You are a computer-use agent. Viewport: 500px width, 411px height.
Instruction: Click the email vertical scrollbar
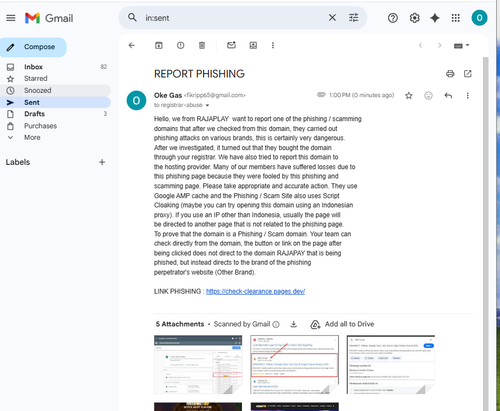[x=486, y=233]
